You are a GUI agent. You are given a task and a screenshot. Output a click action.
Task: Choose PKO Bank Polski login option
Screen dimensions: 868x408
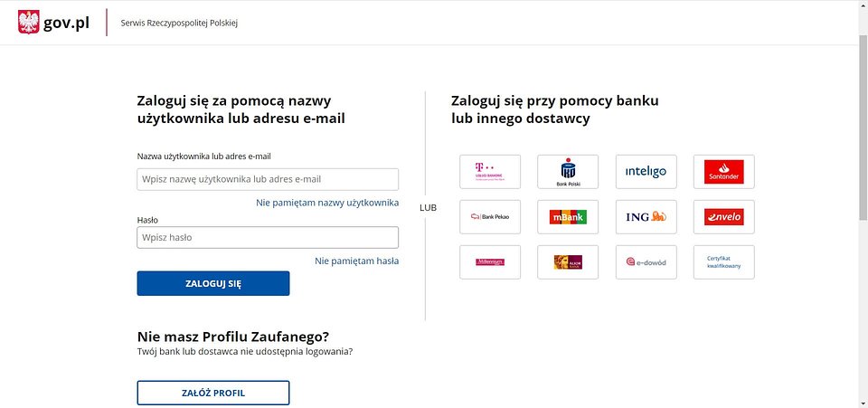[x=568, y=172]
